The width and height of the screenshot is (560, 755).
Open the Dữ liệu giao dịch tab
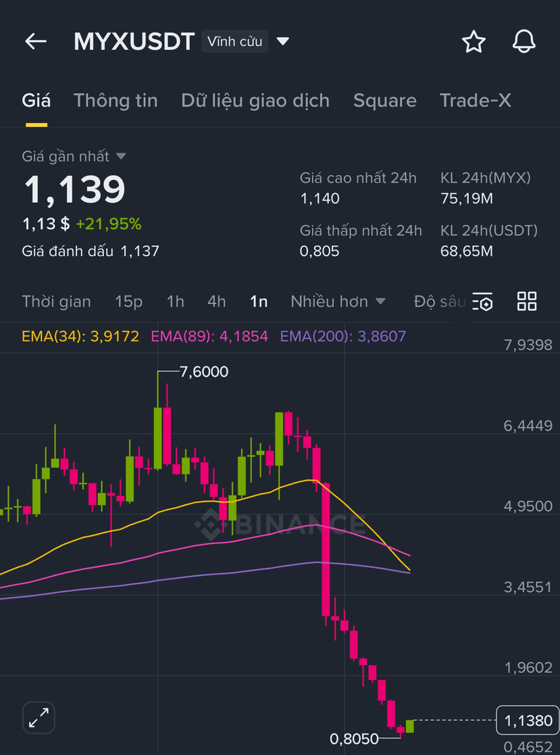255,101
